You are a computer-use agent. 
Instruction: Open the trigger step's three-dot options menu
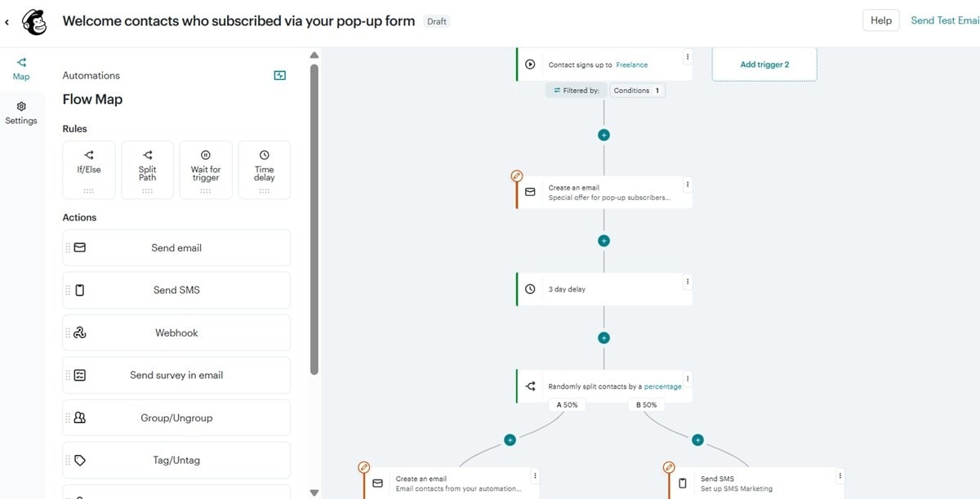(687, 56)
